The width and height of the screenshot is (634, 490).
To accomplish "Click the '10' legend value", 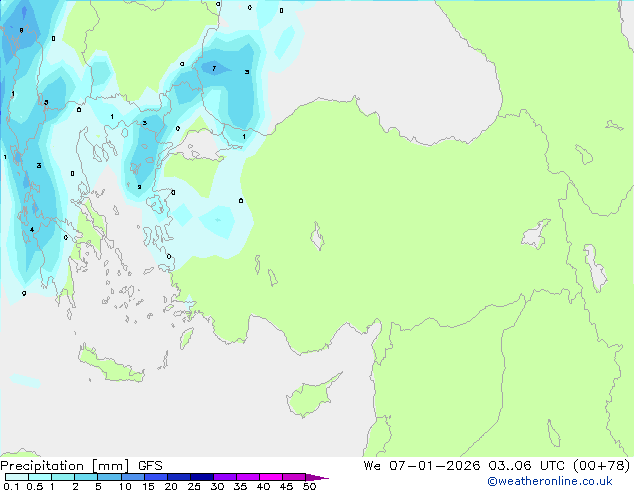I will point(125,486).
